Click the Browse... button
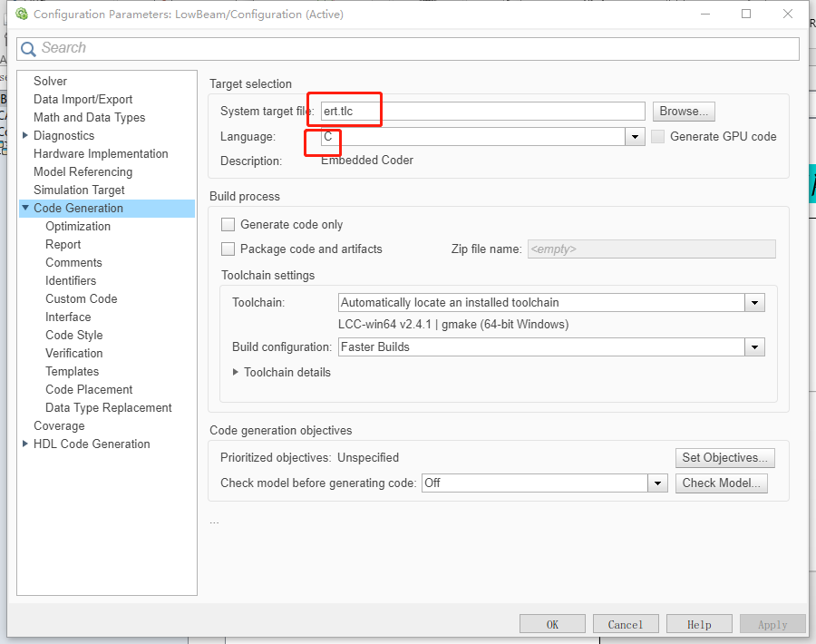The image size is (816, 644). click(685, 112)
